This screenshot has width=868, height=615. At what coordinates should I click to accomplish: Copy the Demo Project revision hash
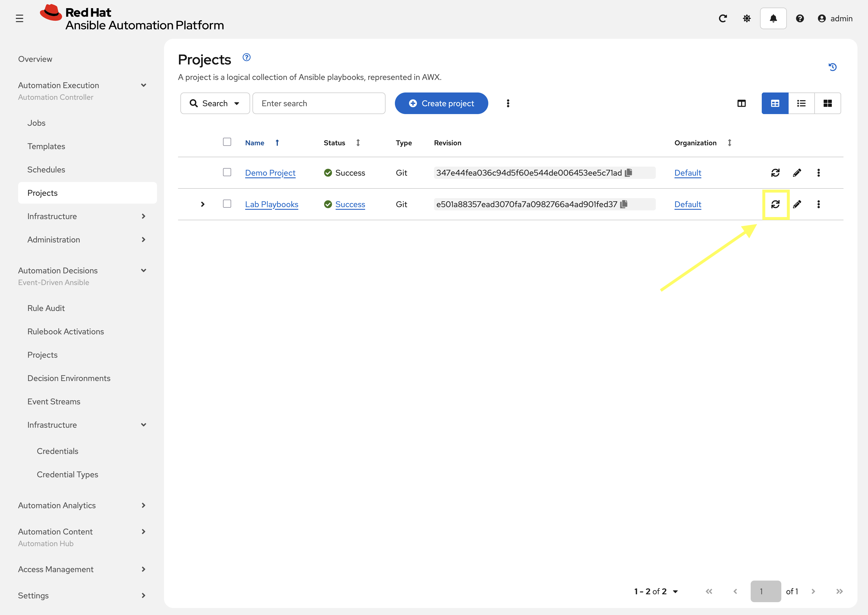[x=629, y=173]
